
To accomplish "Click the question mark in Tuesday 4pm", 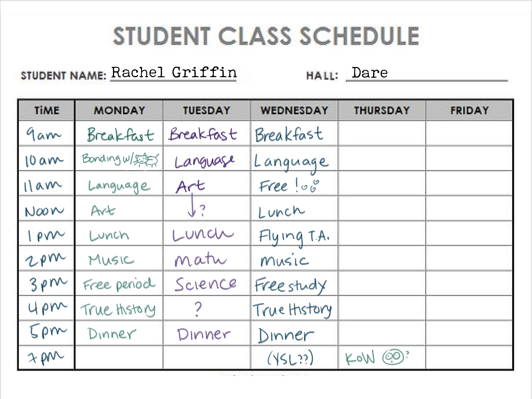I will coord(198,309).
